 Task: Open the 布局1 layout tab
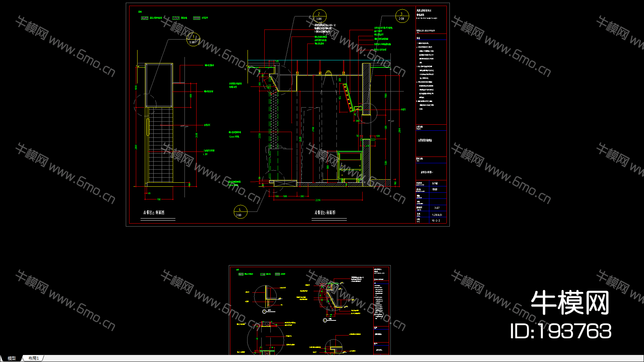(33, 358)
